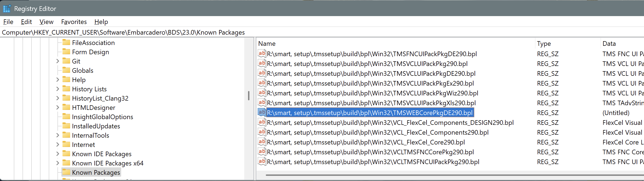
Task: Select the History Lists folder icon
Action: pos(66,89)
